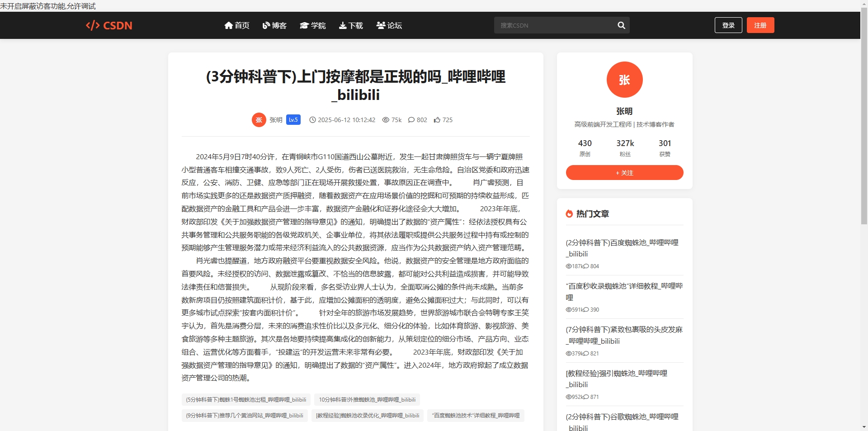This screenshot has width=868, height=431.
Task: Open tag "百度蜘蛛池技术"详细教程
Action: point(476,416)
